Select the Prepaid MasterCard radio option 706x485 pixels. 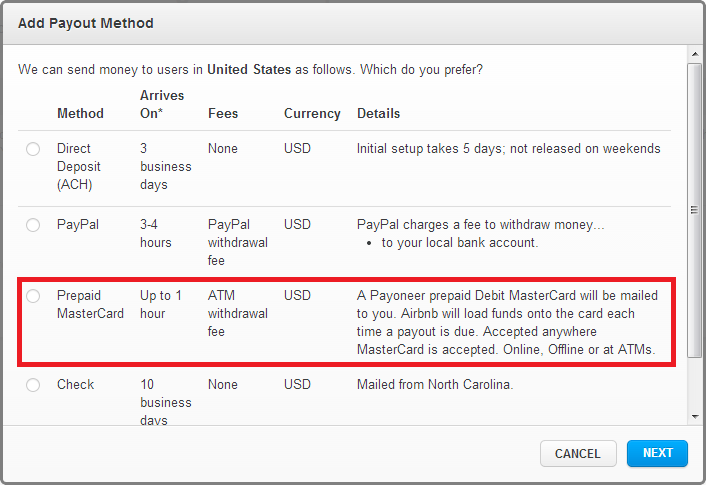coord(33,296)
